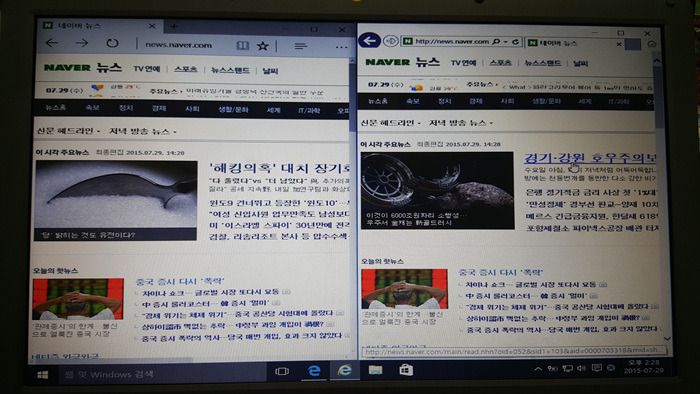Open Reading view in Edge

[x=242, y=45]
